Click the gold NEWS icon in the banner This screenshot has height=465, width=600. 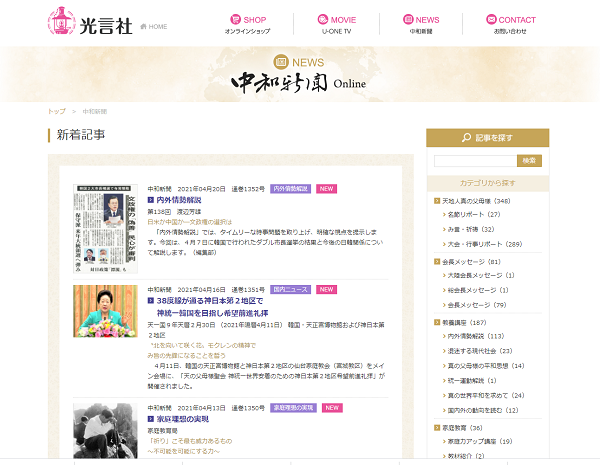(x=281, y=62)
